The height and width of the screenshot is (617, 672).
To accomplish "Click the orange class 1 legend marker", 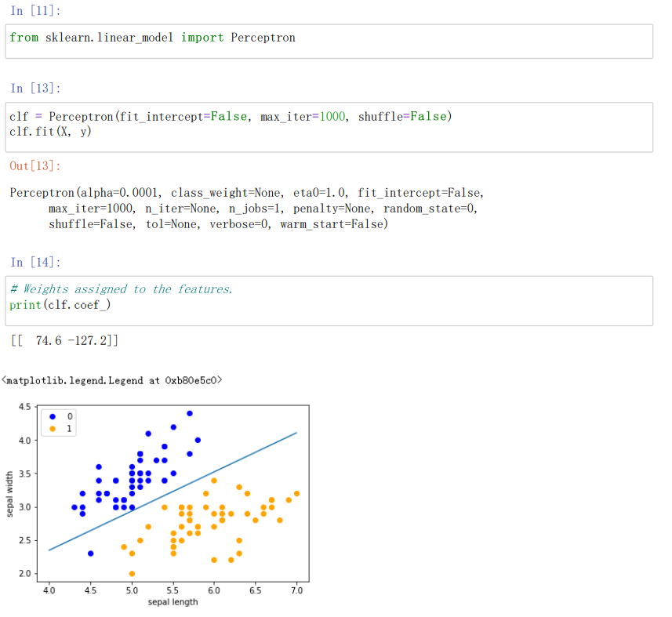I will 53,428.
